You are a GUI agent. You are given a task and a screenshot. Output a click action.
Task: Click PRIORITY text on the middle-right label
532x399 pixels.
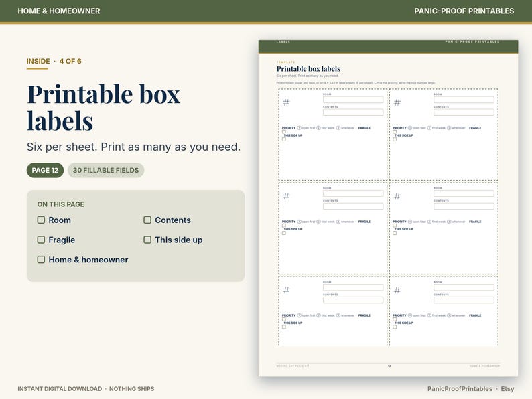399,222
